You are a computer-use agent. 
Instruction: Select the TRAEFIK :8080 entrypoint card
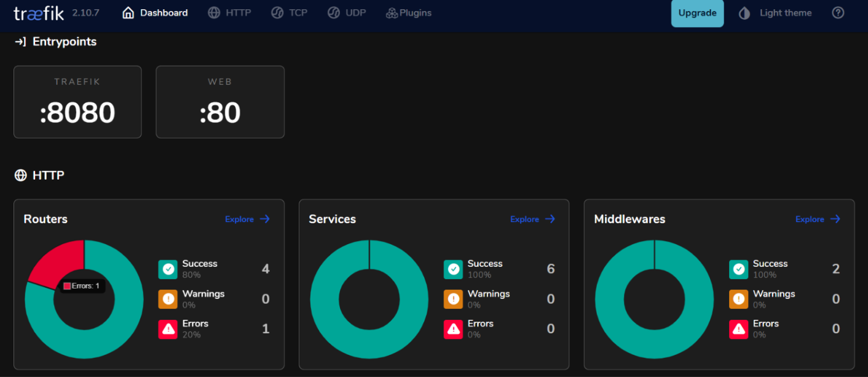tap(77, 102)
